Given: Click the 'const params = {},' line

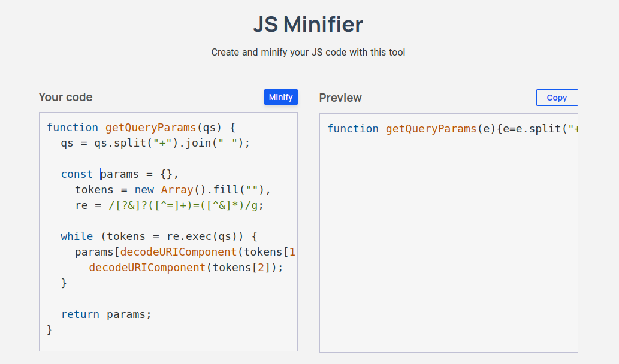Looking at the screenshot, I should click(120, 174).
